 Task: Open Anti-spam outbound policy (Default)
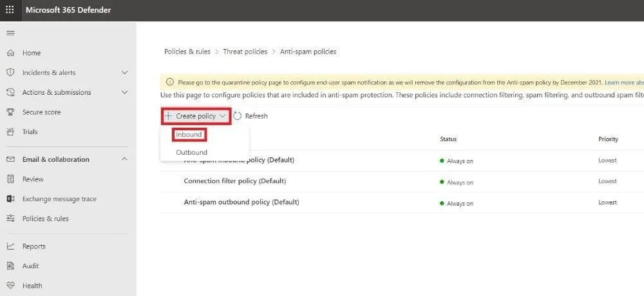[241, 202]
